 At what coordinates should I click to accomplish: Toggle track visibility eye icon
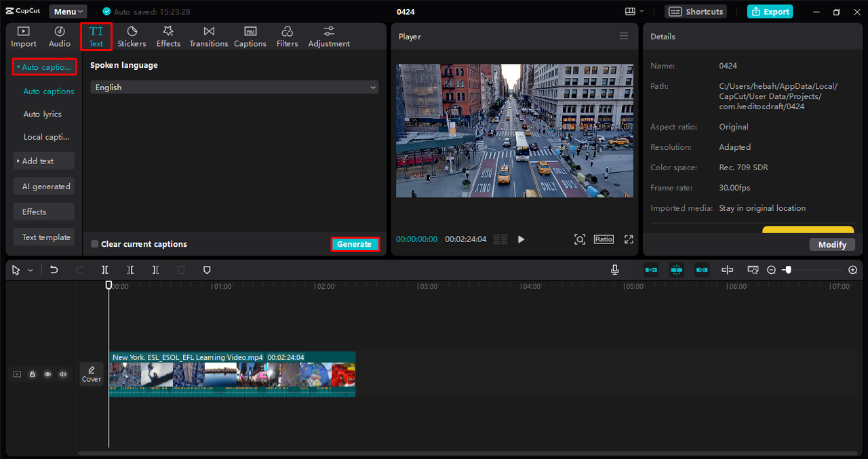[x=47, y=374]
